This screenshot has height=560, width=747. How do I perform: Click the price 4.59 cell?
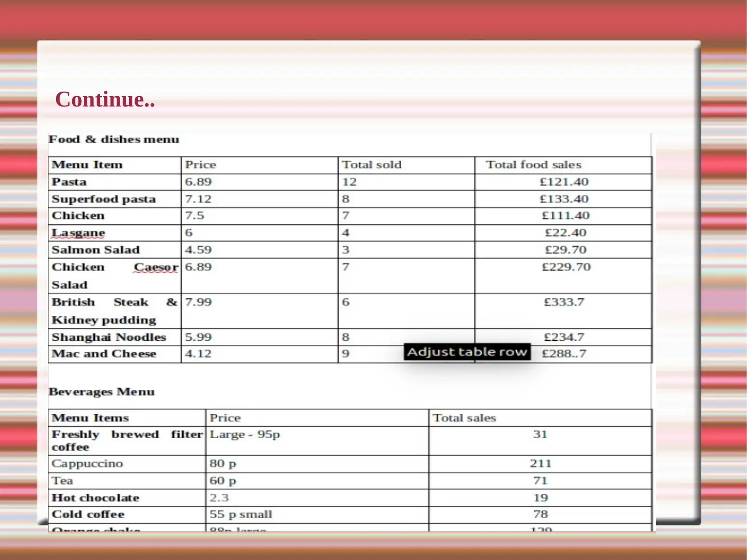260,250
